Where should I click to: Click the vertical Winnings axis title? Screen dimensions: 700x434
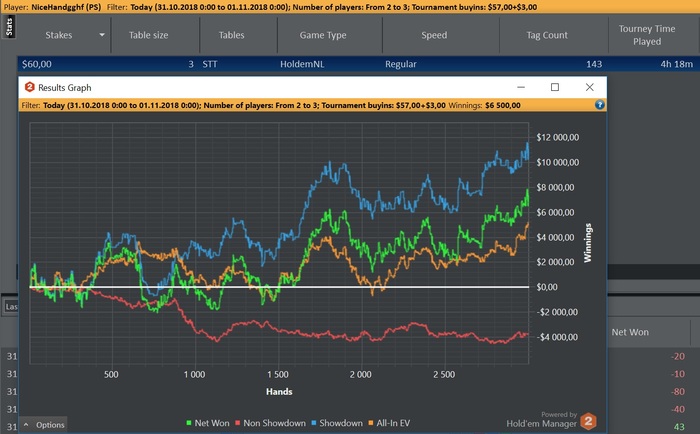coord(588,242)
